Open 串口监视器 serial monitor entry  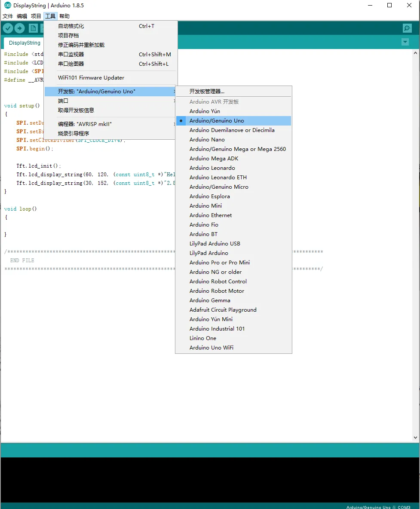(111, 55)
